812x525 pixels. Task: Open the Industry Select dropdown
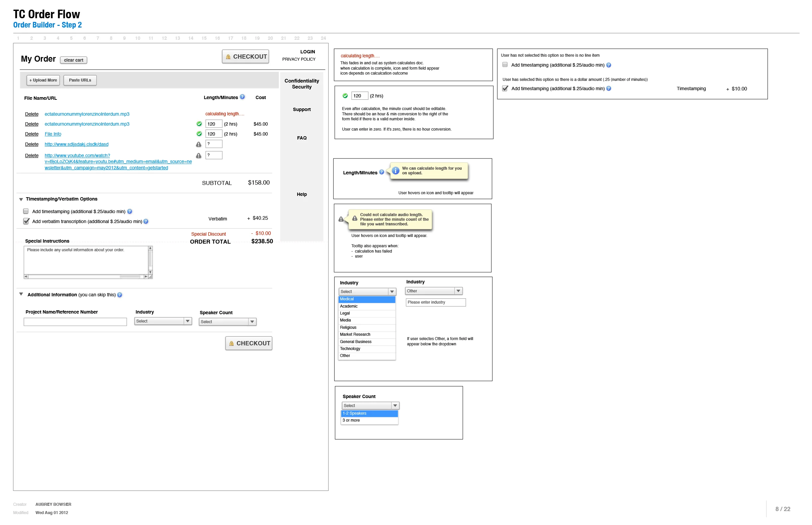[163, 321]
